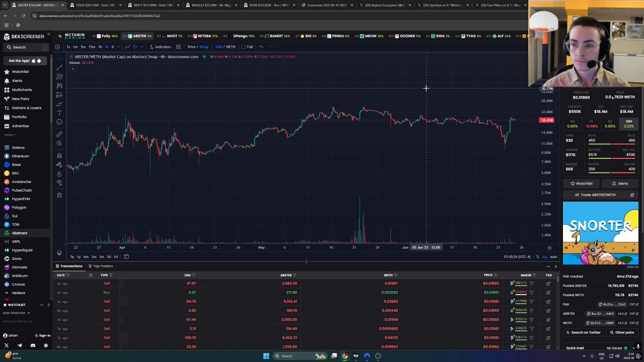644x362 pixels.
Task: Select the price forecasting tool
Action: [x=59, y=94]
